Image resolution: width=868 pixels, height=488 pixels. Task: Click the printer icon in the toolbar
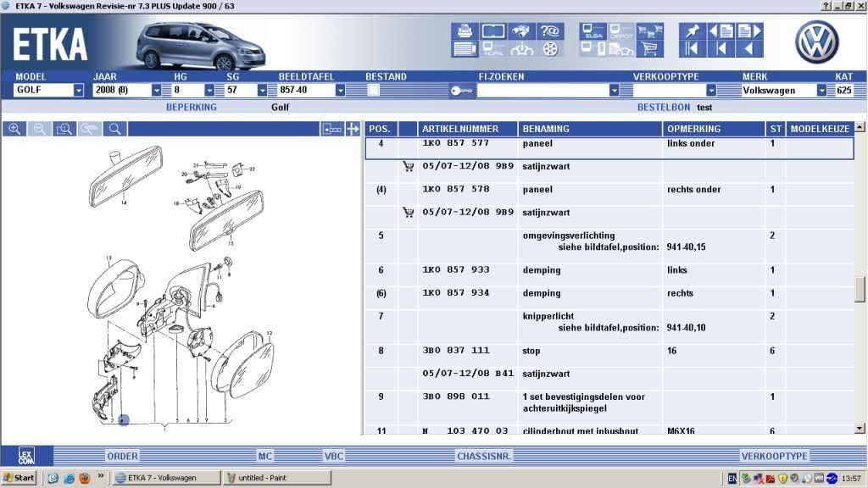465,31
